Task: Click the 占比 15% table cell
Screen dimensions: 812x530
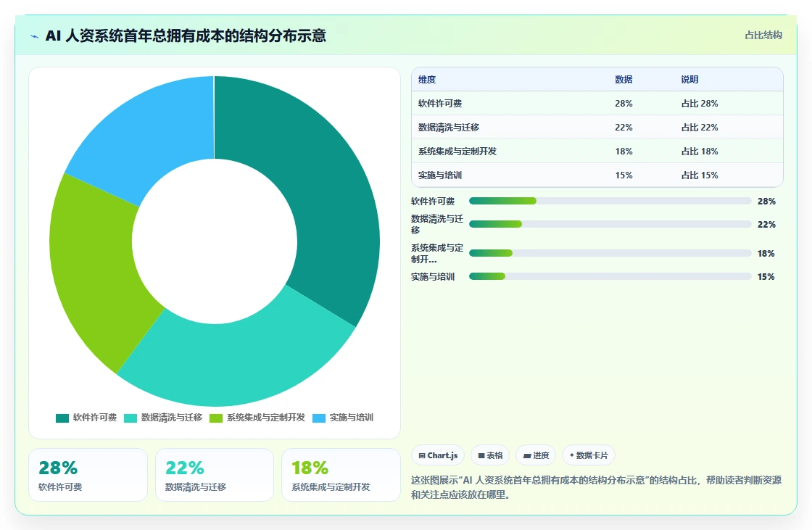Action: 700,175
